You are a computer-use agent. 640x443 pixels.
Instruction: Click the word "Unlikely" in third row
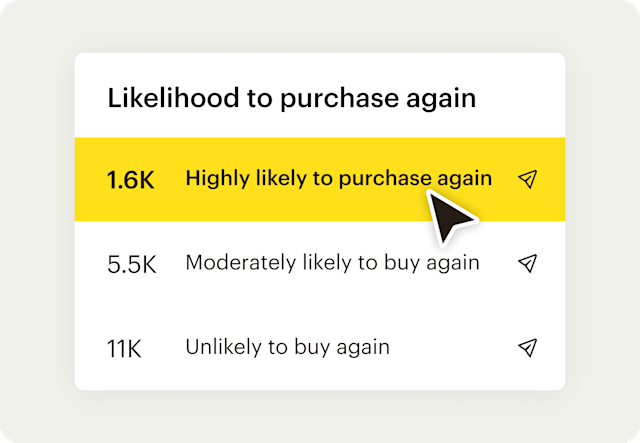[x=219, y=347]
